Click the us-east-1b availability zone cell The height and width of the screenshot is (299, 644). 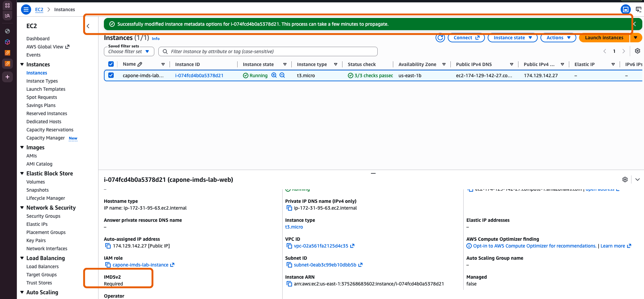click(x=410, y=76)
